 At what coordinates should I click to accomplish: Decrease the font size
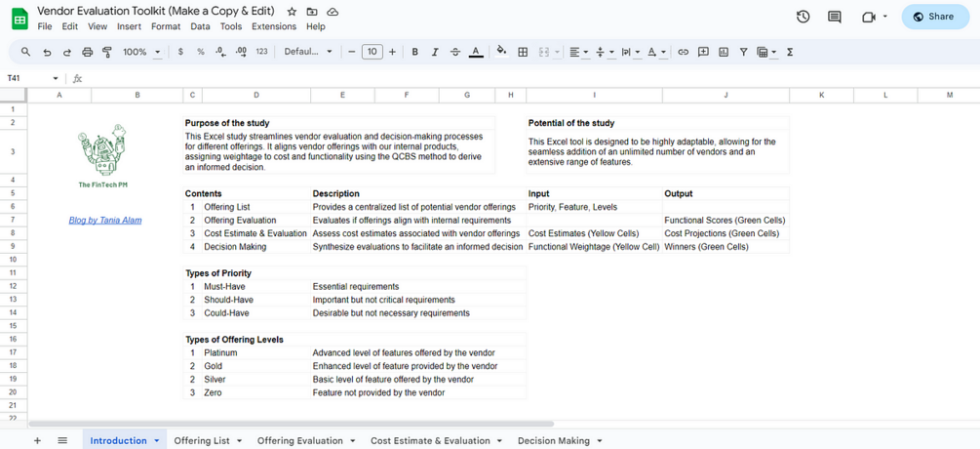(351, 52)
